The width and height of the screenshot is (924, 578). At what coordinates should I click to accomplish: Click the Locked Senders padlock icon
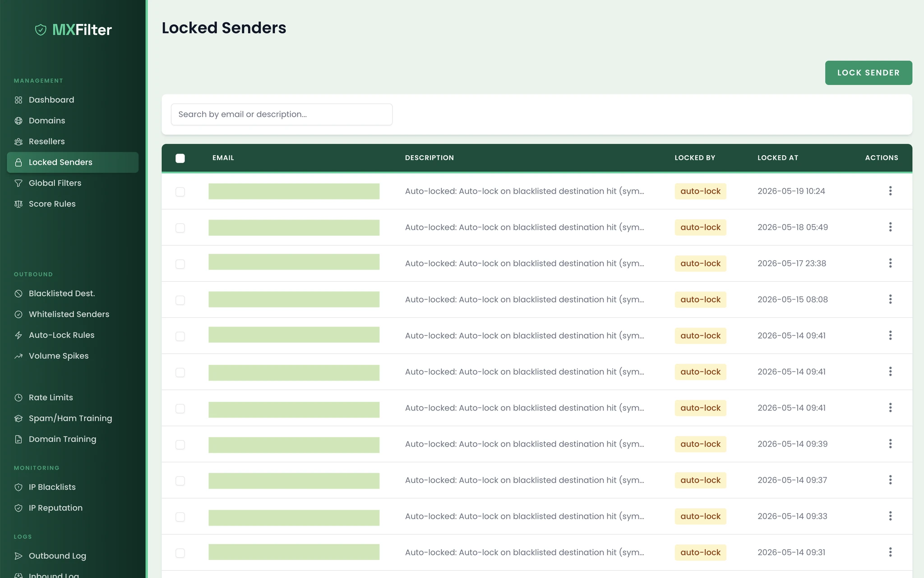coord(18,162)
